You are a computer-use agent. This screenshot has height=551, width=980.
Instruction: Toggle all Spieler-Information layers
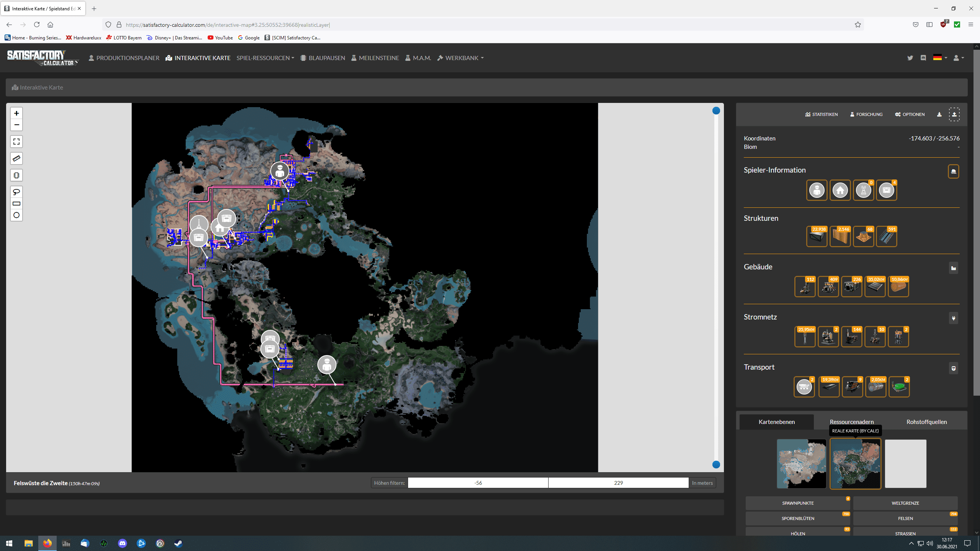click(x=953, y=171)
